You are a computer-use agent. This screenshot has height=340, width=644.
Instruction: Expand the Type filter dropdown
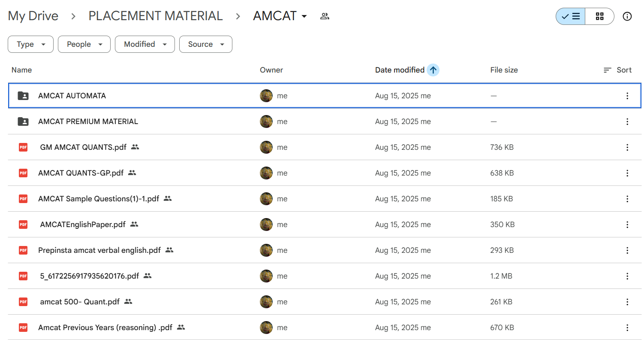30,44
